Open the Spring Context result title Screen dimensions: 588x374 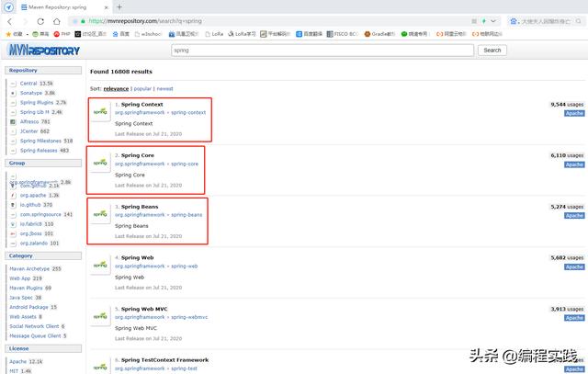pyautogui.click(x=142, y=105)
